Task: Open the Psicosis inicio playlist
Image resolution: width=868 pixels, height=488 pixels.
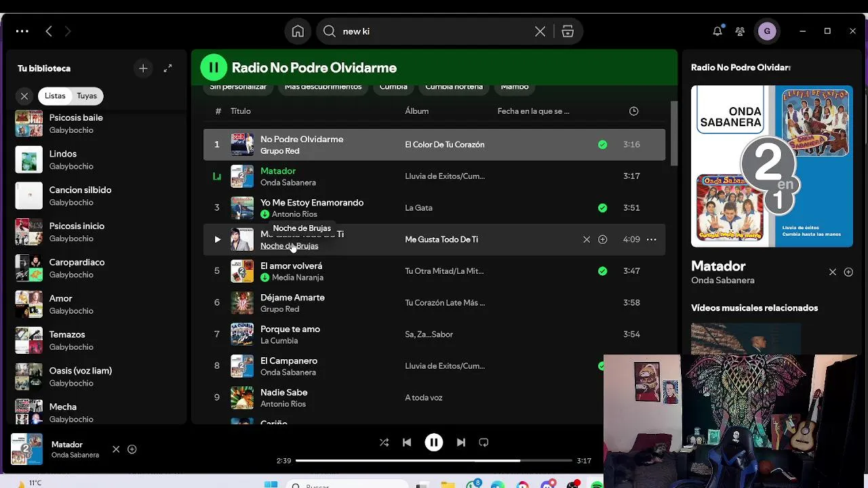Action: [x=98, y=232]
